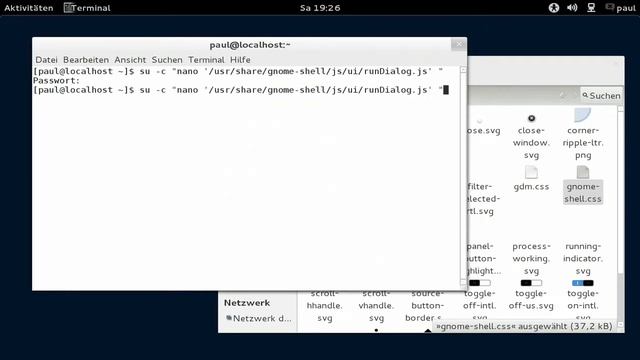The image size is (640, 360).
Task: Click the terminal scrollbar down arrow
Action: [x=463, y=282]
